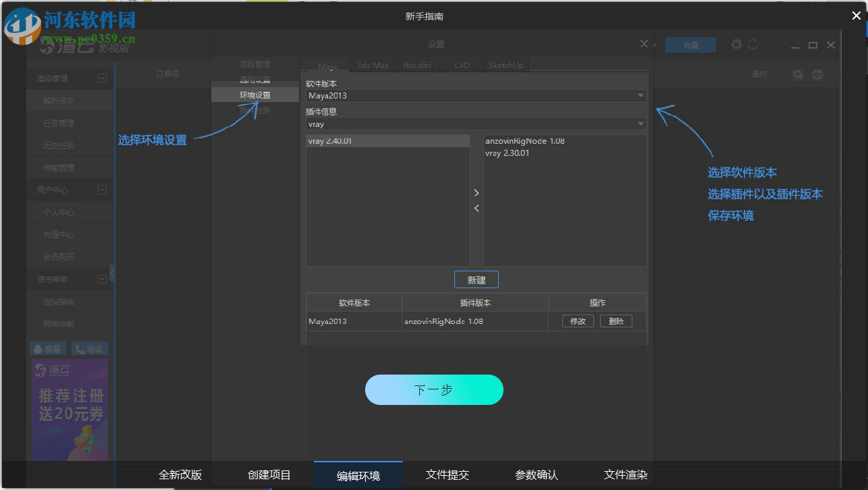Screen dimensions: 868x490
Task: Click the 充值 recharge button
Action: click(x=690, y=44)
